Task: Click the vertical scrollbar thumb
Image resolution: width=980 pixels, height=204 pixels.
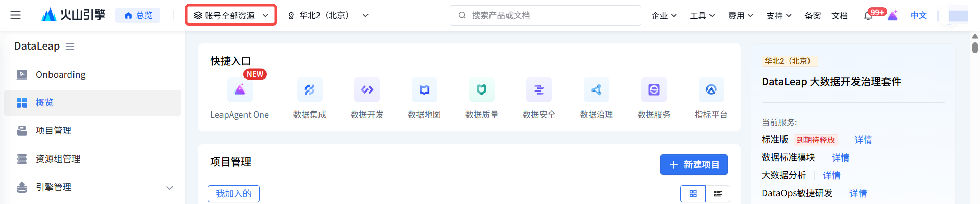Action: click(975, 48)
